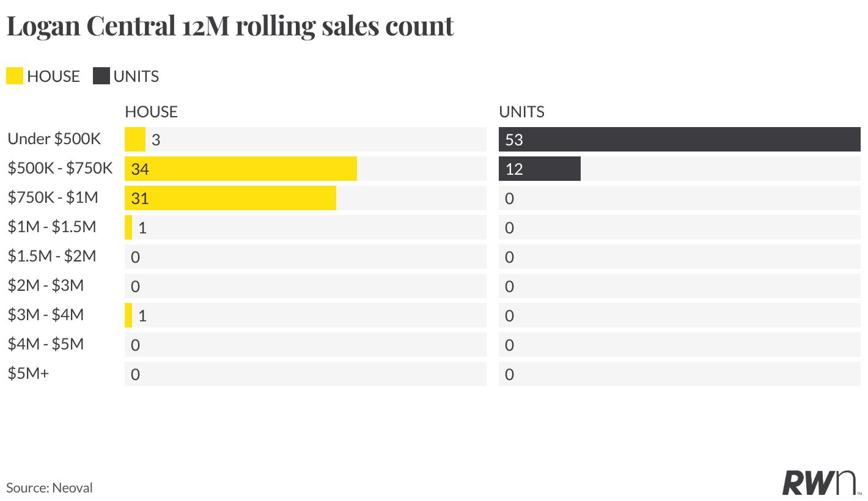Image resolution: width=868 pixels, height=501 pixels.
Task: Select the Under $500K row label
Action: [x=54, y=139]
